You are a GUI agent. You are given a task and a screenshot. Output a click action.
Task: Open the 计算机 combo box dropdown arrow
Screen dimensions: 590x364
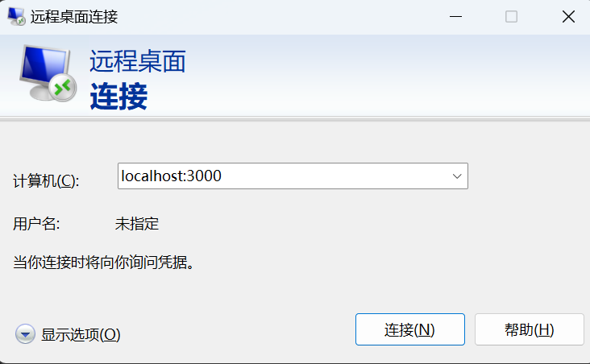[x=457, y=176]
